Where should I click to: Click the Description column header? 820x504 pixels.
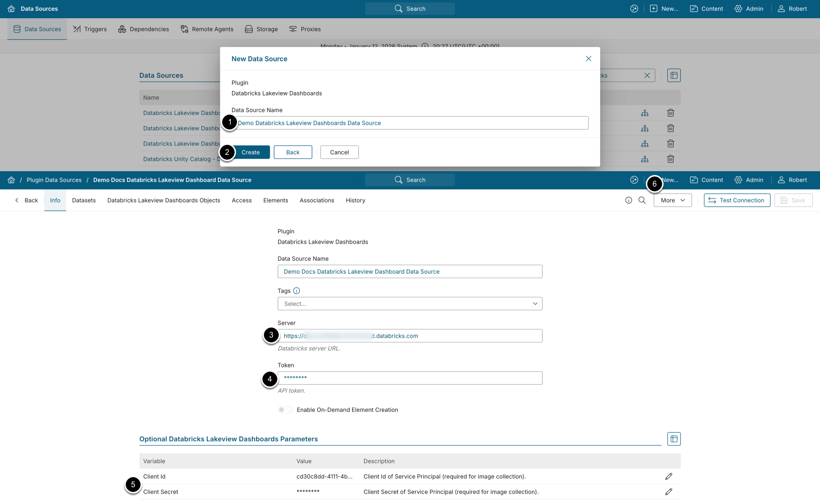point(379,461)
